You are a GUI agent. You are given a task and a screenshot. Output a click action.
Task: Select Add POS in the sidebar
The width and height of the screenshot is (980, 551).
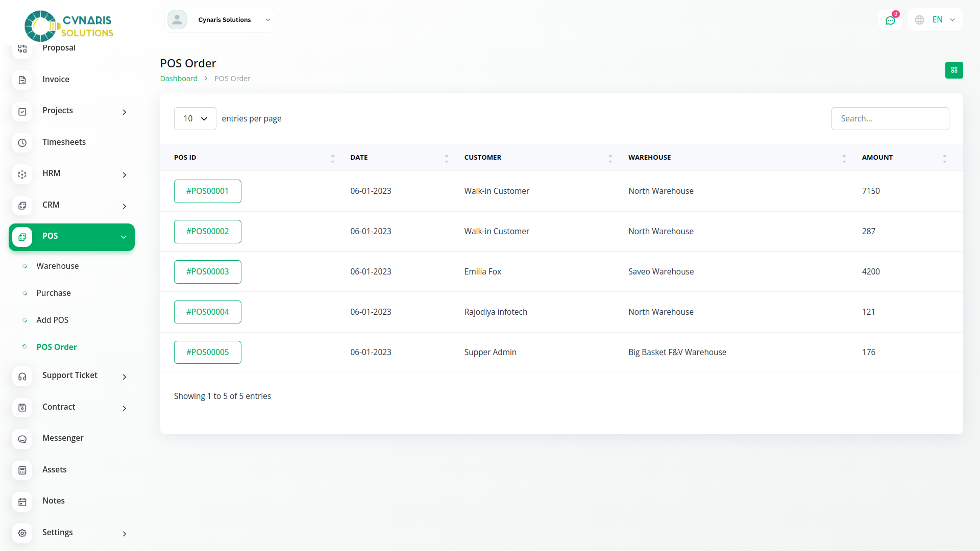(53, 320)
